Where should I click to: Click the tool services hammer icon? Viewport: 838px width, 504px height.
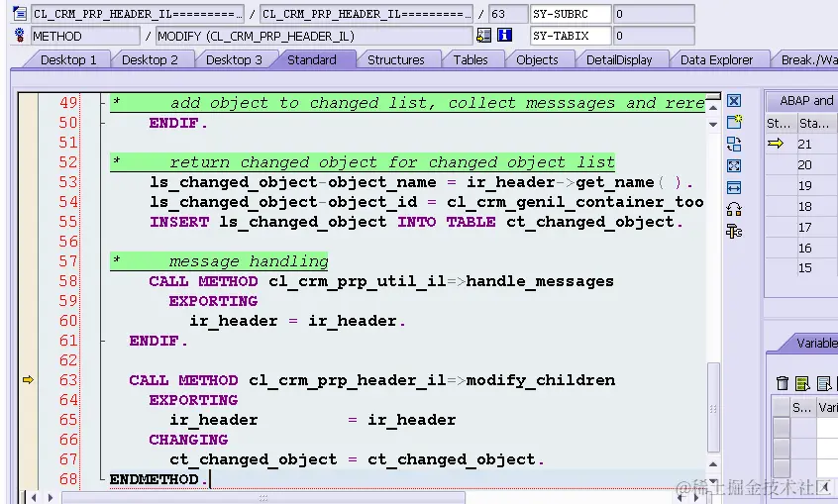point(734,231)
